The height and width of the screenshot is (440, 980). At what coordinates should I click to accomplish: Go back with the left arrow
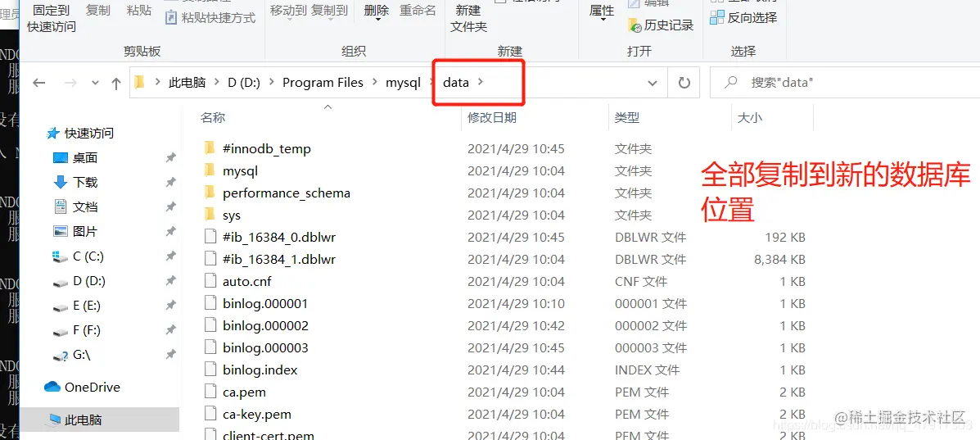click(x=39, y=83)
